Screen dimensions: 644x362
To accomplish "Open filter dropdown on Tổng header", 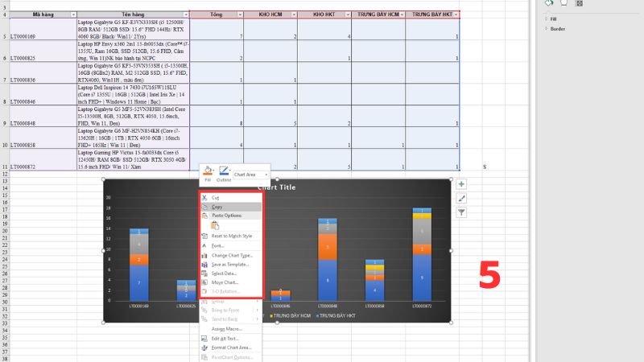I will pos(240,14).
